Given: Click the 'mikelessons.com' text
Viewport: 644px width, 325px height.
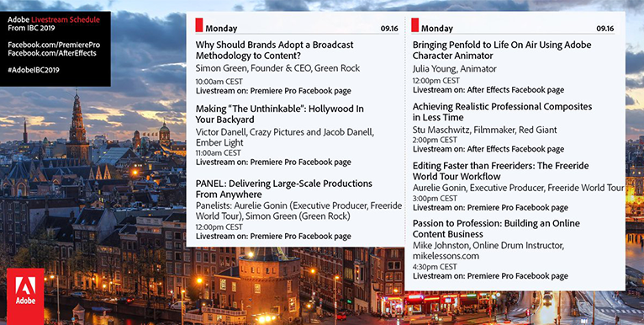Looking at the screenshot, I should pos(446,256).
